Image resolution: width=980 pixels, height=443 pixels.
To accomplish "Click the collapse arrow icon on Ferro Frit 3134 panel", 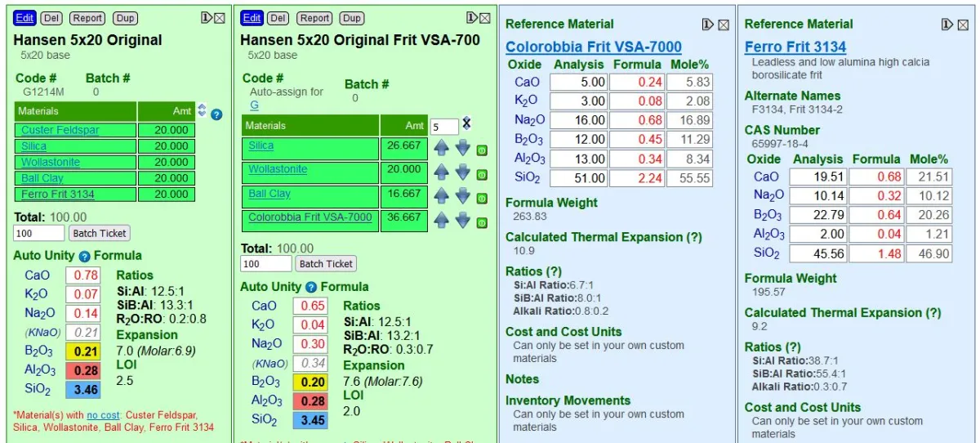I will [x=947, y=25].
